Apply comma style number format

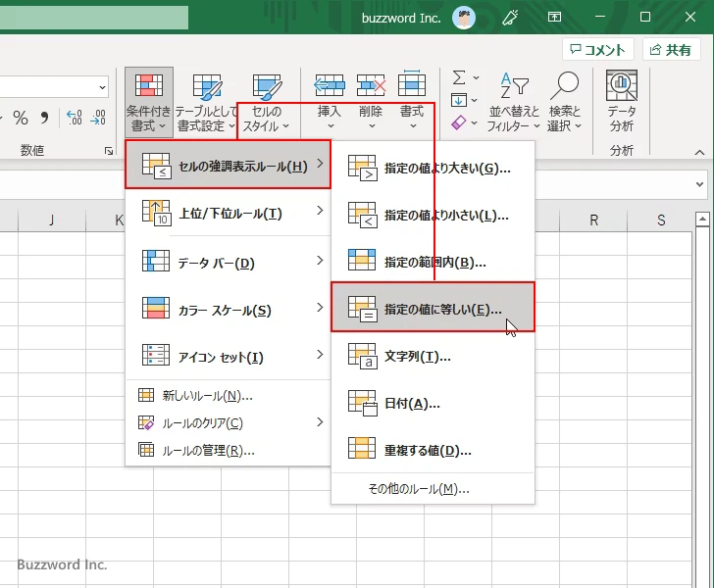click(x=44, y=118)
